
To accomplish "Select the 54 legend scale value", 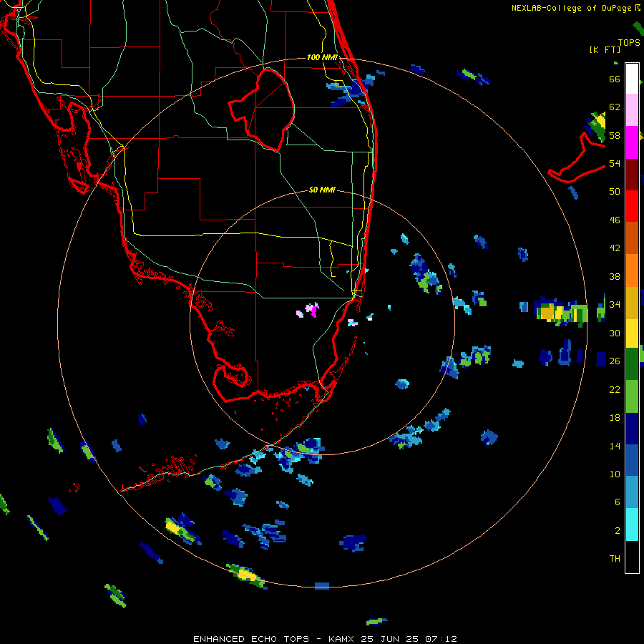I will click(615, 163).
